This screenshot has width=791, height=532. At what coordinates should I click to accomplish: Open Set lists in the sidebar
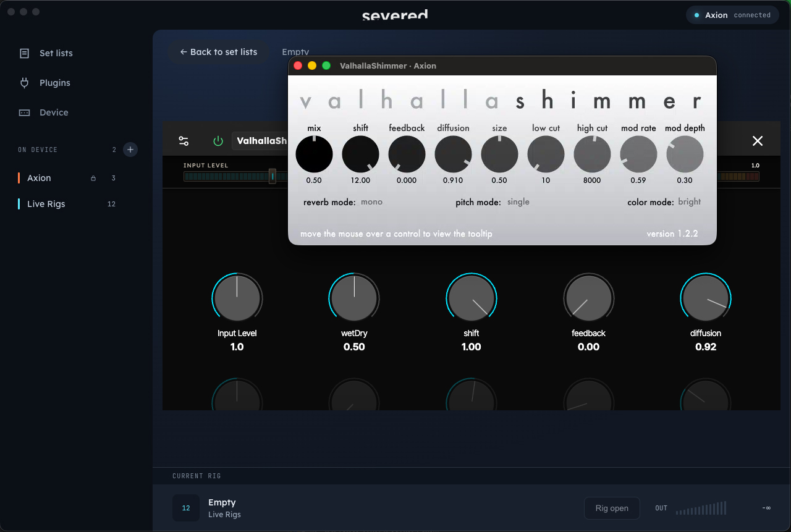(46, 53)
